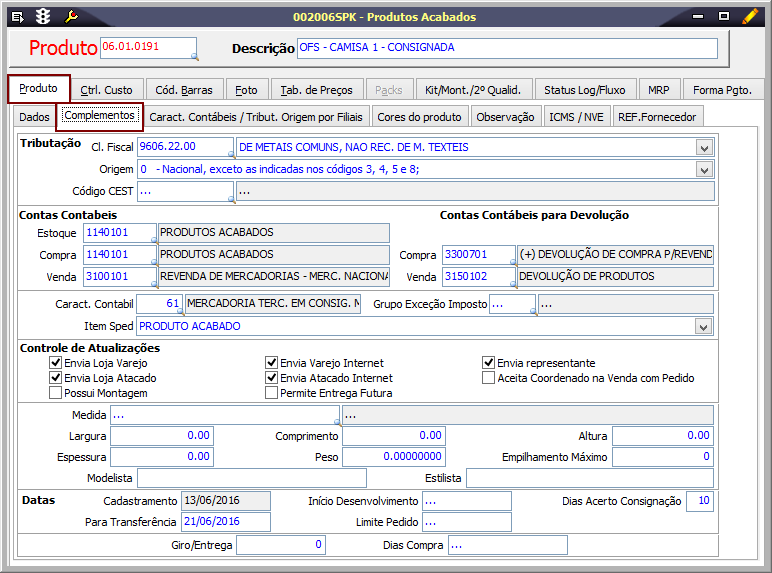Click the traffic light icon in title bar
Image resolution: width=772 pixels, height=573 pixels.
(x=43, y=17)
